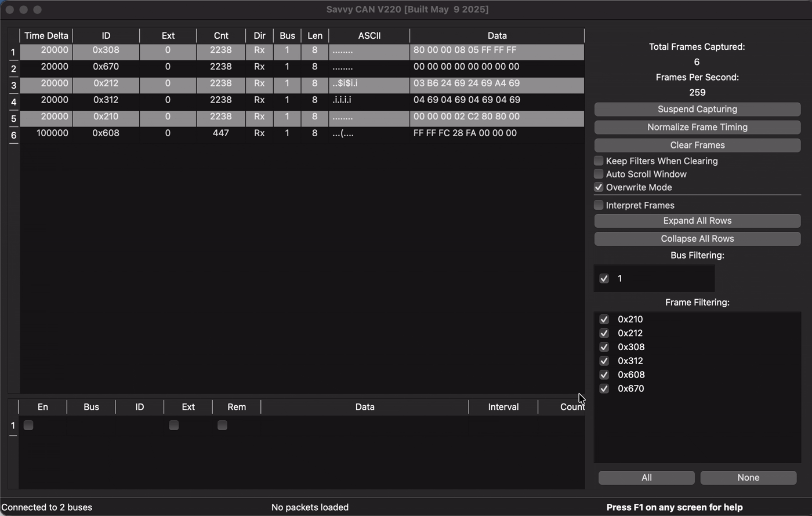The width and height of the screenshot is (812, 516).
Task: Select all frame filters with All button
Action: coord(646,478)
